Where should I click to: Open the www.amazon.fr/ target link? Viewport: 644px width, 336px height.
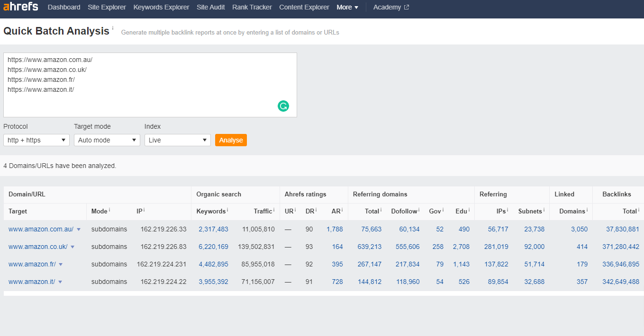pyautogui.click(x=32, y=264)
